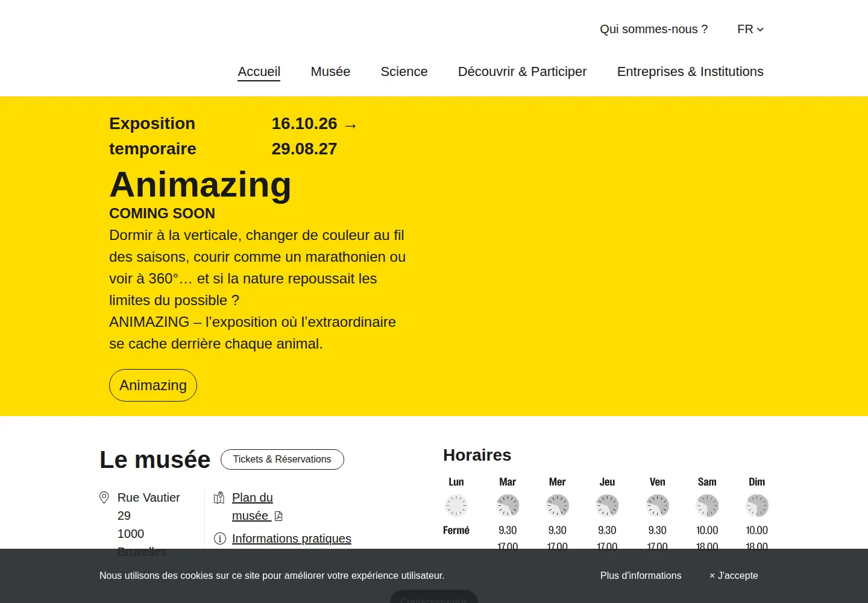The width and height of the screenshot is (868, 603).
Task: Click the map icon beside Plan du musée
Action: coord(219,497)
